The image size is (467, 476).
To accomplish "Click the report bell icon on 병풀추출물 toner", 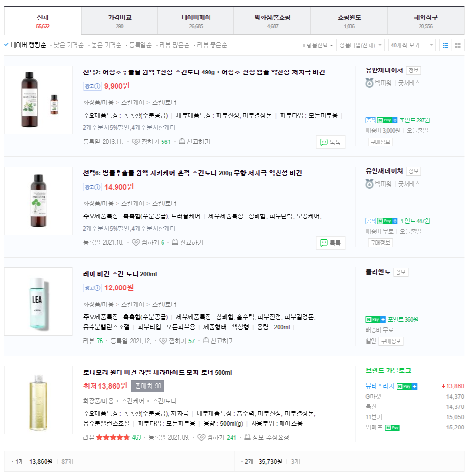I will tap(175, 242).
